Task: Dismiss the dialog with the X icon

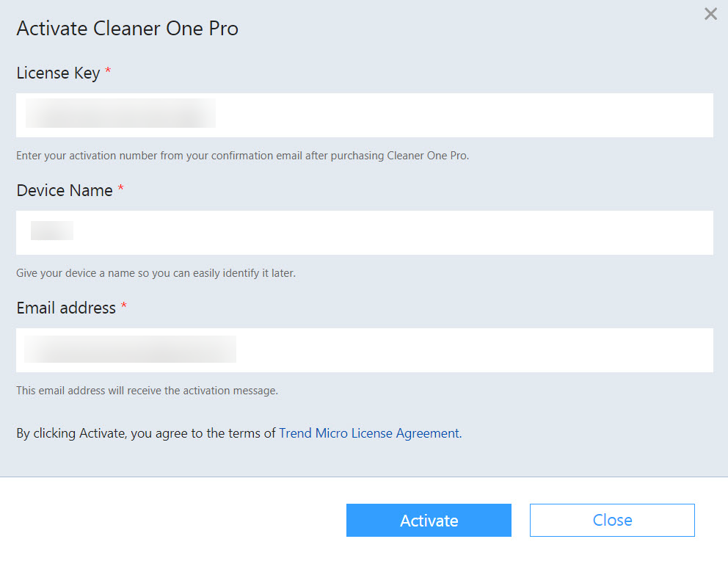Action: coord(710,14)
